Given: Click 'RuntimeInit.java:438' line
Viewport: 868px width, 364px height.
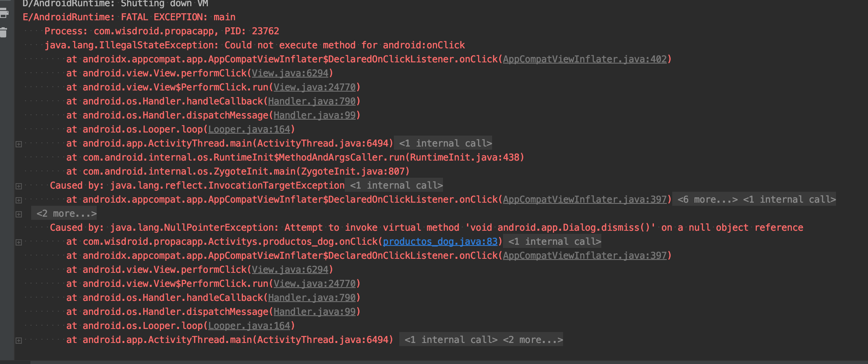Looking at the screenshot, I should 295,157.
